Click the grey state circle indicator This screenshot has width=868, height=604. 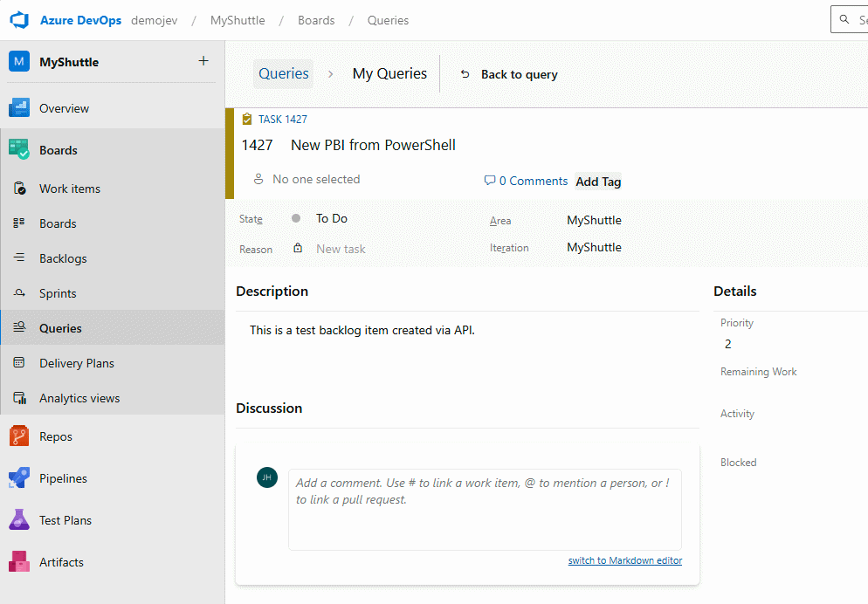(x=296, y=218)
